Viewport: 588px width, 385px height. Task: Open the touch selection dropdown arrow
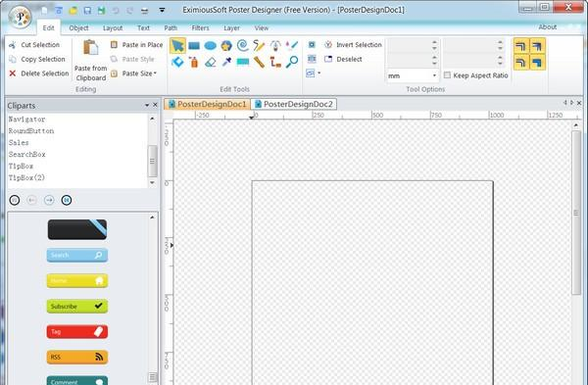[x=319, y=73]
